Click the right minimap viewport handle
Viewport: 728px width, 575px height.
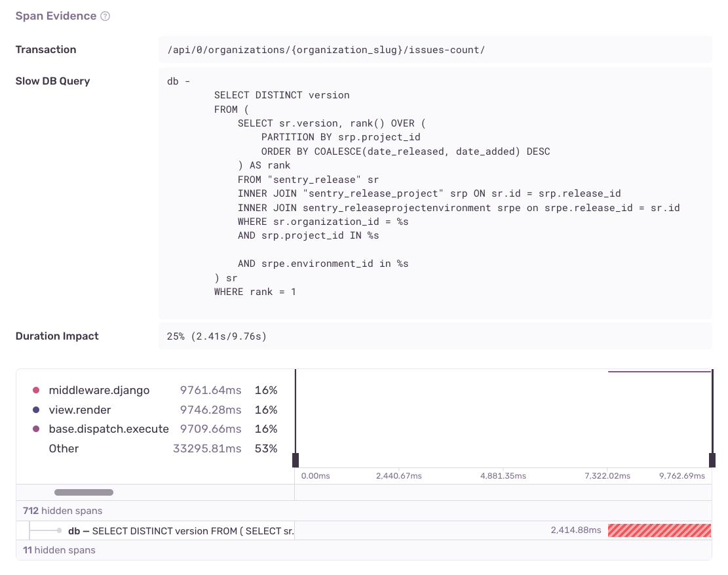[711, 460]
